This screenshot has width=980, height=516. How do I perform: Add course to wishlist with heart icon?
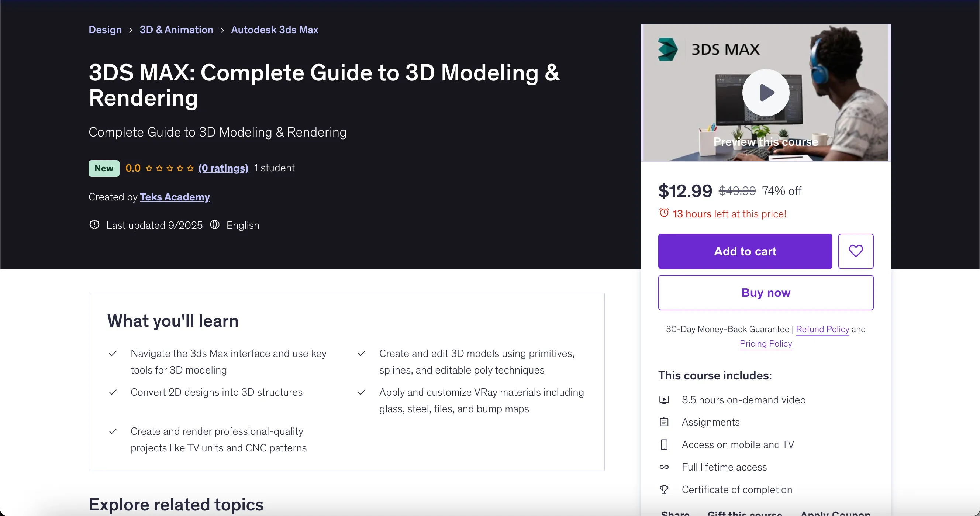(x=856, y=251)
